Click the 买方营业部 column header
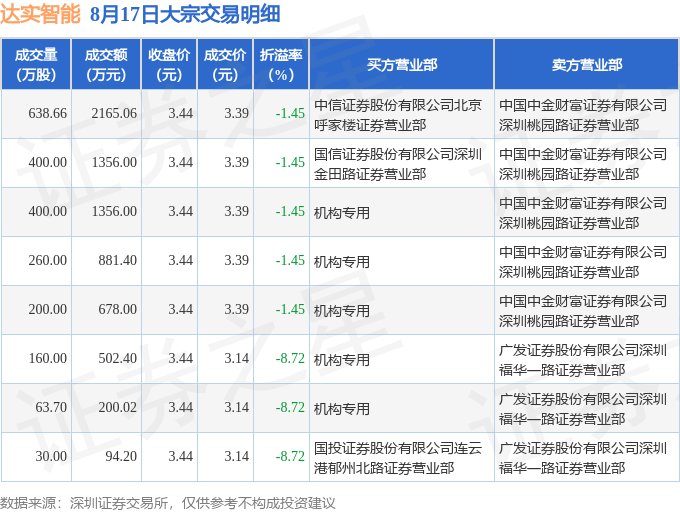Viewport: 680px width, 512px height. [x=402, y=64]
